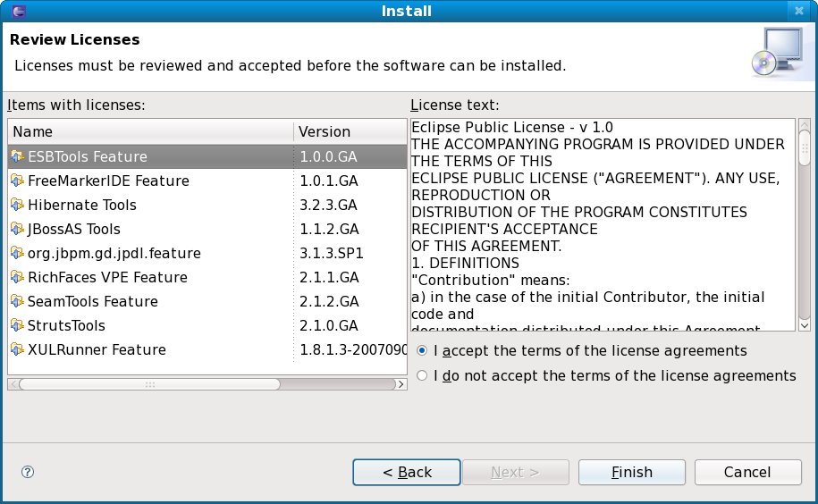Click the XULRunner Feature icon
Screen dimensions: 818x504
point(18,349)
